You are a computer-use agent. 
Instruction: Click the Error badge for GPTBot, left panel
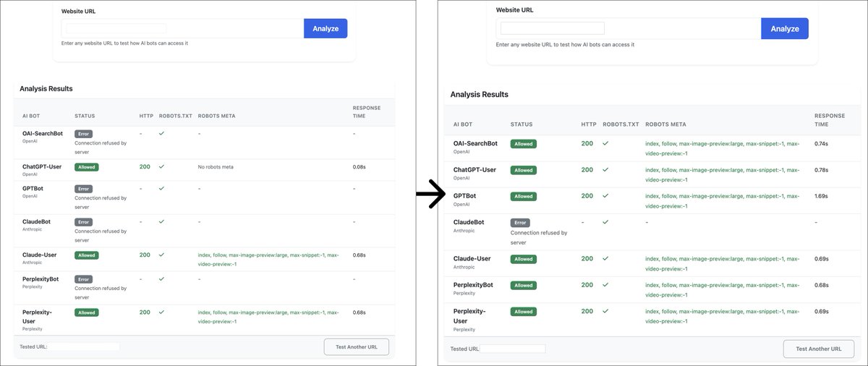(83, 188)
